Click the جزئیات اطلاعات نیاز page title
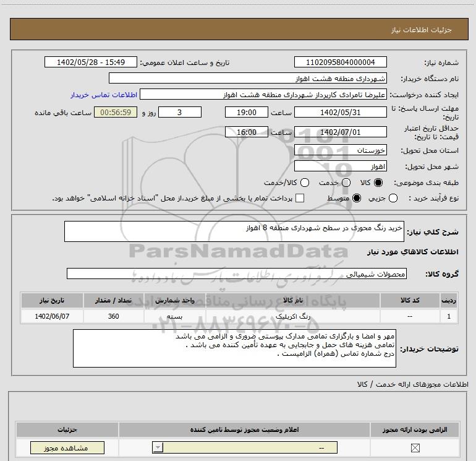This screenshot has width=476, height=461. click(421, 30)
